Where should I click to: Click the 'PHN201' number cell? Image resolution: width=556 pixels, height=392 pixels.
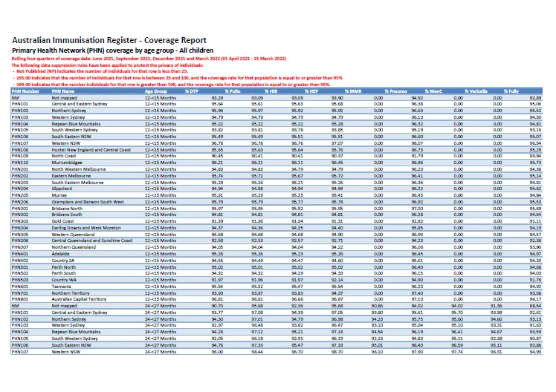20,169
